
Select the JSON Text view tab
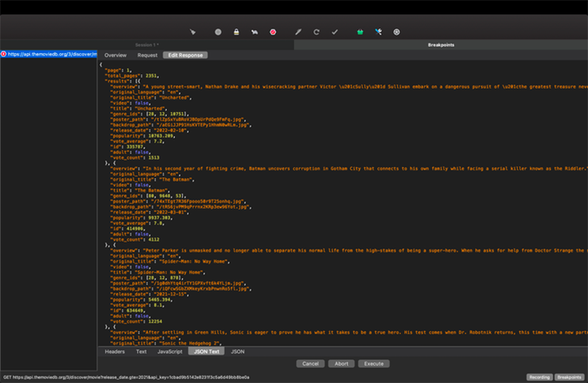[x=207, y=352]
